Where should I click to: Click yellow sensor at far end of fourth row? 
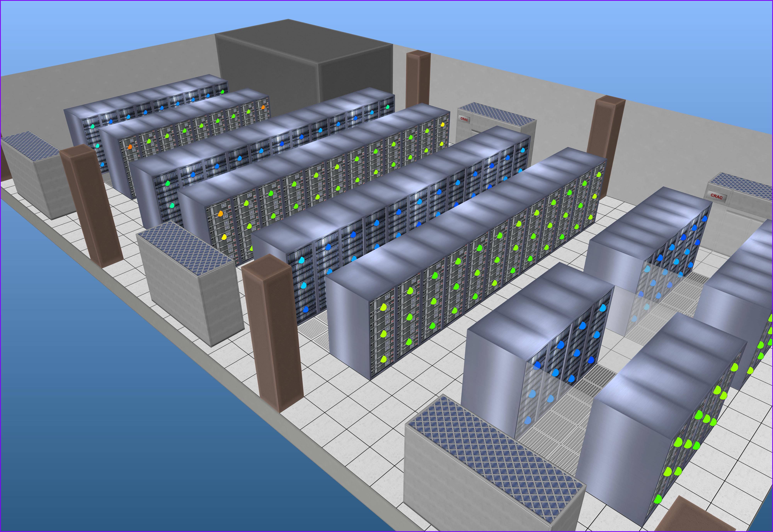[442, 124]
